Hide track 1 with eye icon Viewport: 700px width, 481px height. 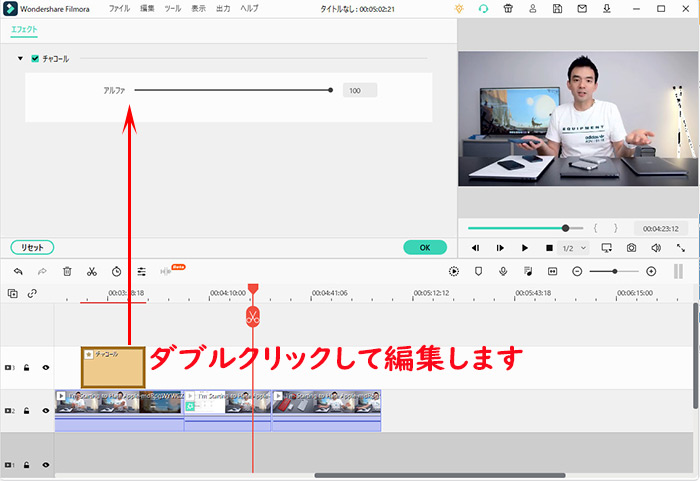click(x=46, y=465)
